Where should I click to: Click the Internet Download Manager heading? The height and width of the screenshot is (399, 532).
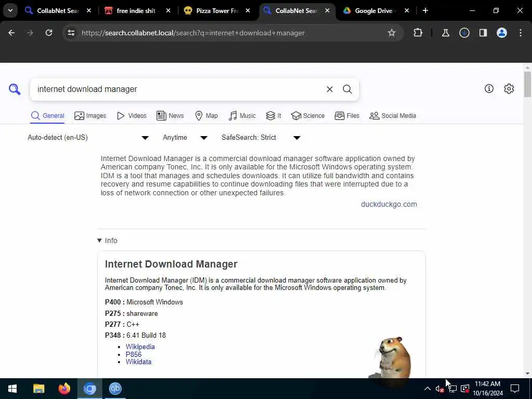click(x=171, y=264)
